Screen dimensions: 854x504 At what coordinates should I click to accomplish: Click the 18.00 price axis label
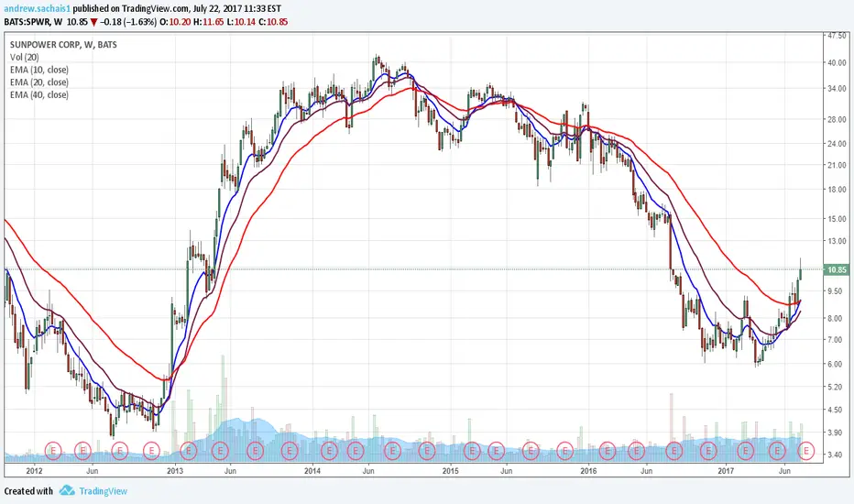(x=837, y=190)
